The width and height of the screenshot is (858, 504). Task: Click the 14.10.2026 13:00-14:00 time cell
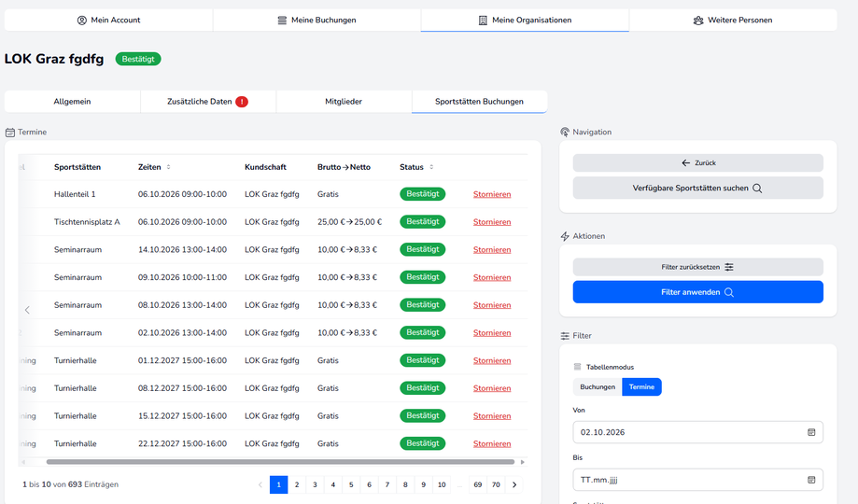point(182,249)
